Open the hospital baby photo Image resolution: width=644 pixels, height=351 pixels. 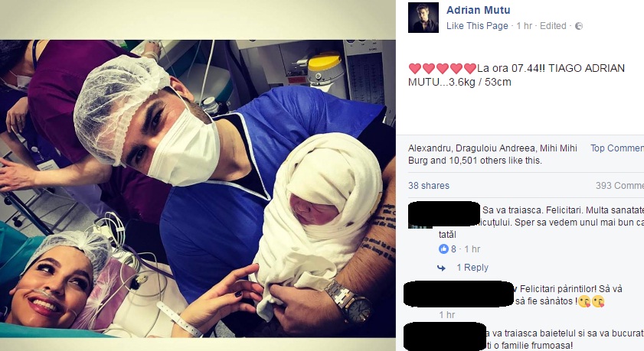tap(198, 189)
